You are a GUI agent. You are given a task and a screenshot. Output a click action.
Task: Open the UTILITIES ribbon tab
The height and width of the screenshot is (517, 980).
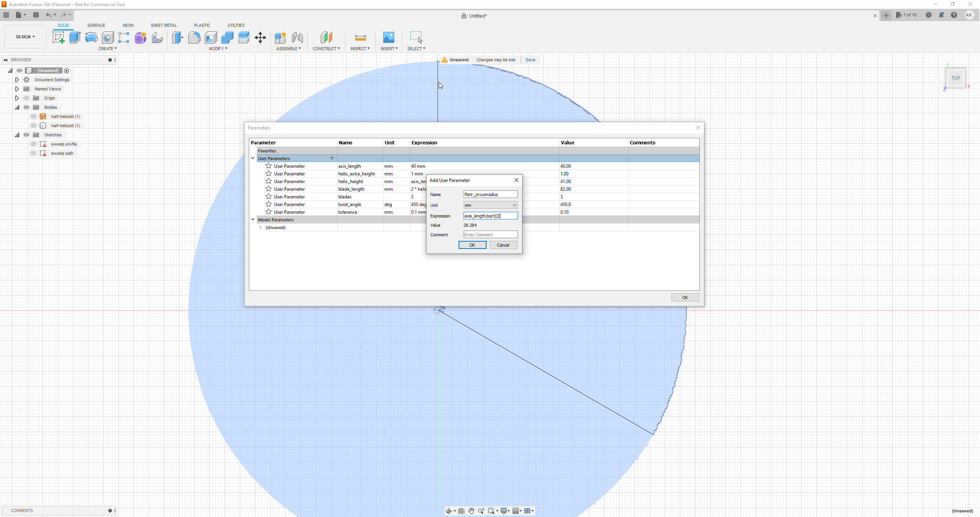(x=236, y=25)
